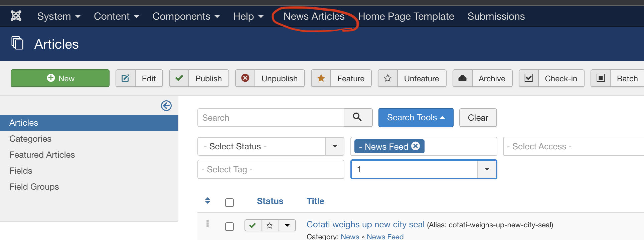Image resolution: width=644 pixels, height=240 pixels.
Task: Collapse sidebar with the arrow icon
Action: pos(166,106)
